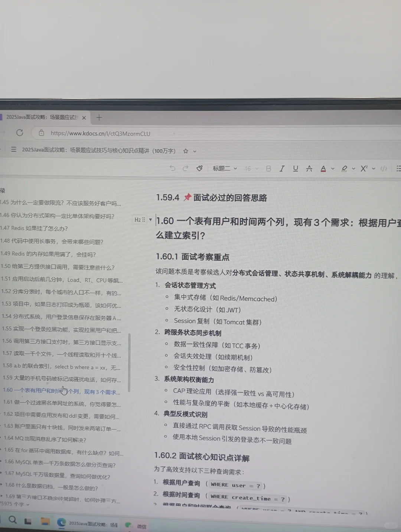Close the 2025Java面试攻略 browser tab
Screen dimensions: 401x532
coord(84,118)
